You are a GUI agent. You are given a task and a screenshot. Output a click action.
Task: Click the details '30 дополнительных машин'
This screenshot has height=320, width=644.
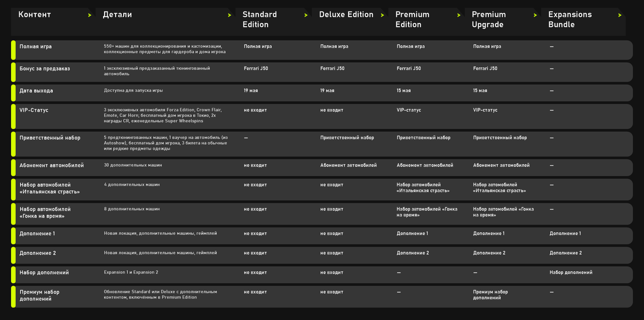(133, 165)
